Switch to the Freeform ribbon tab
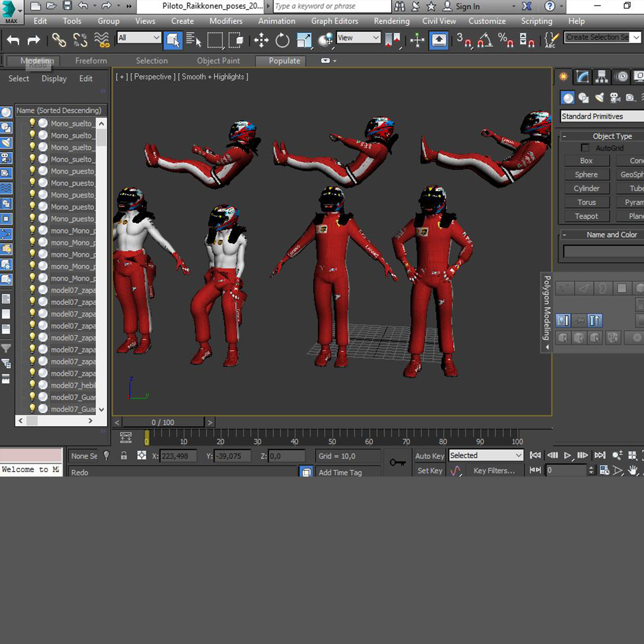The image size is (644, 644). pyautogui.click(x=91, y=61)
